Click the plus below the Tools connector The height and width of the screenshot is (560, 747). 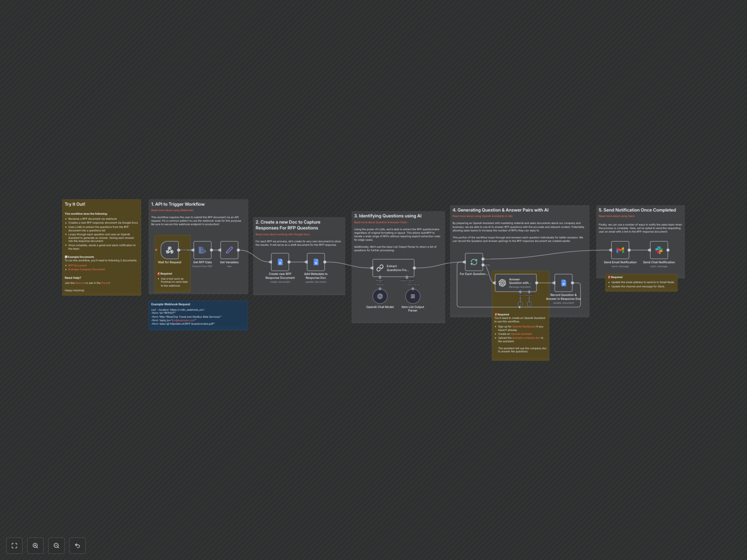(520, 304)
